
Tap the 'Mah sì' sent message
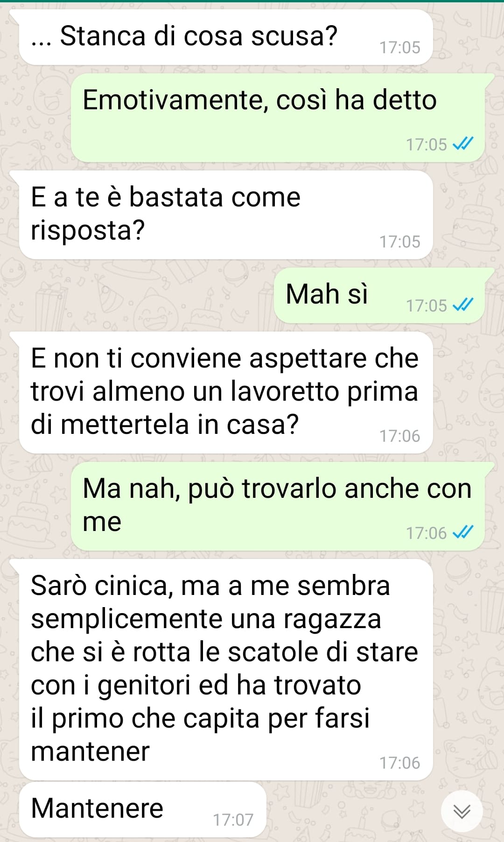coord(379,296)
